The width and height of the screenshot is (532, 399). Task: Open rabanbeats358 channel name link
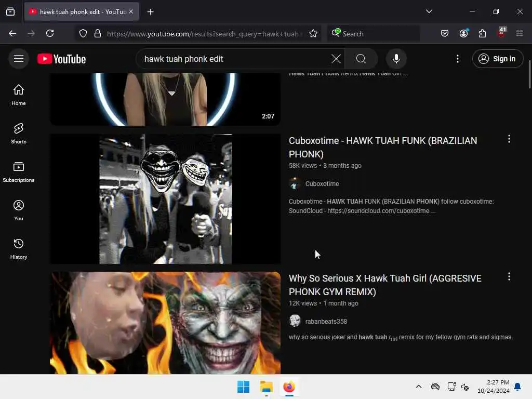326,321
